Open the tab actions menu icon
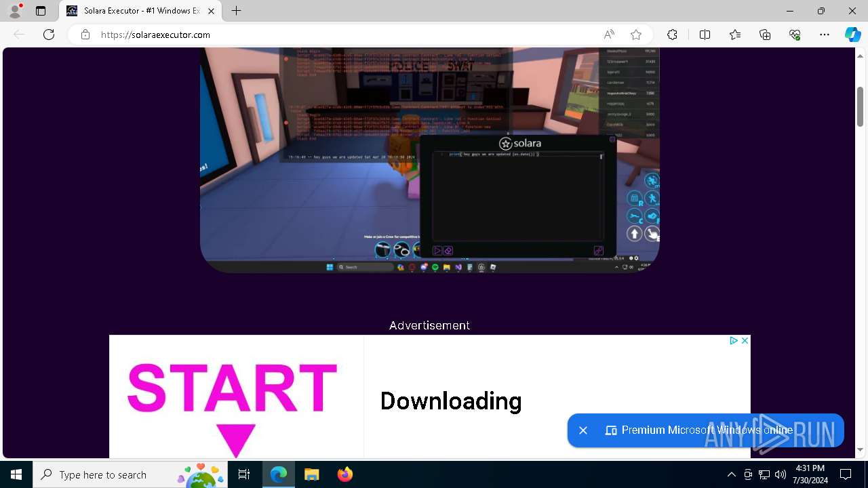 click(41, 11)
